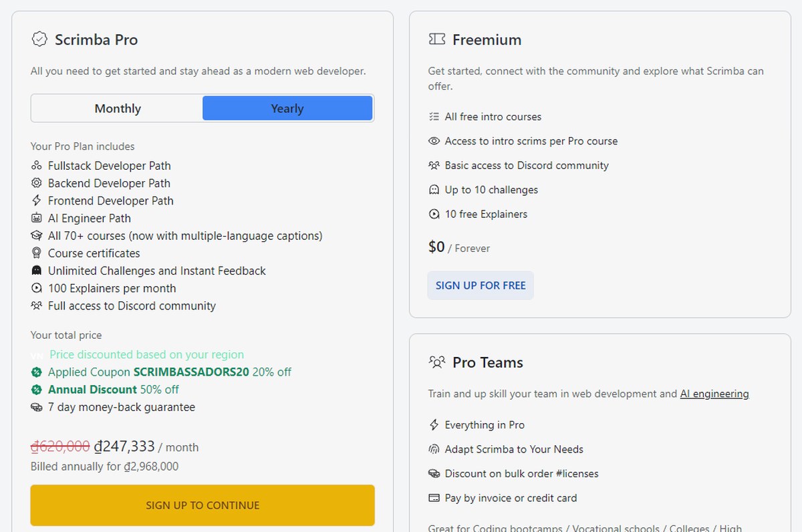Click the play icon beside 100 Explainers per month

tap(37, 288)
